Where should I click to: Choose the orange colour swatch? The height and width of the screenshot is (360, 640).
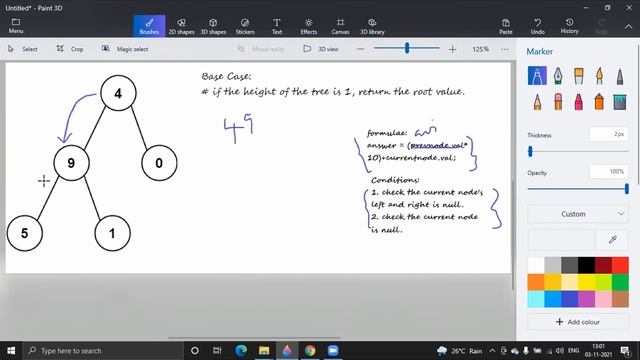[x=536, y=282]
